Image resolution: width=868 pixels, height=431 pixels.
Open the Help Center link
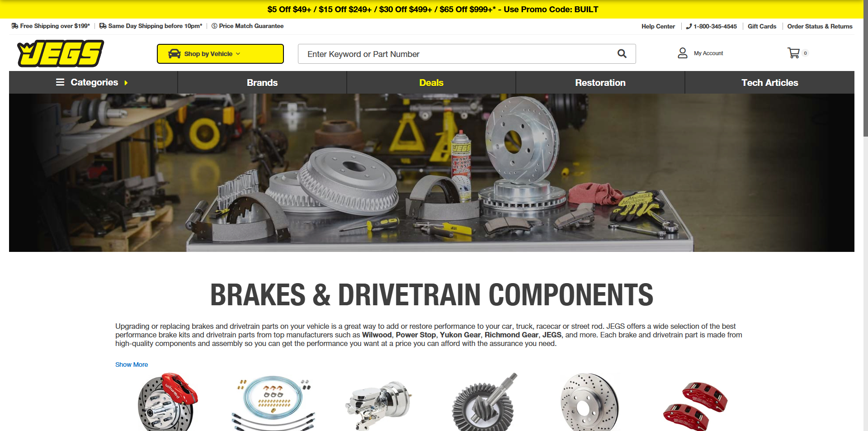658,26
